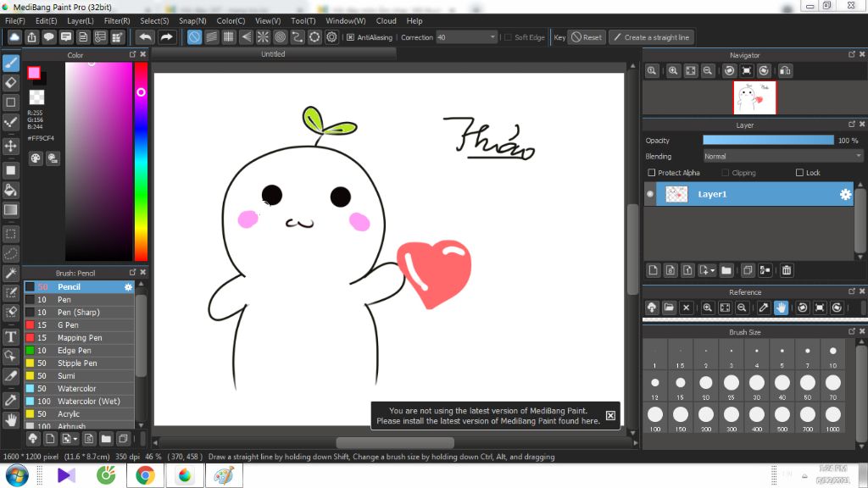Zoom in using Navigator zoom-in icon

click(x=673, y=71)
